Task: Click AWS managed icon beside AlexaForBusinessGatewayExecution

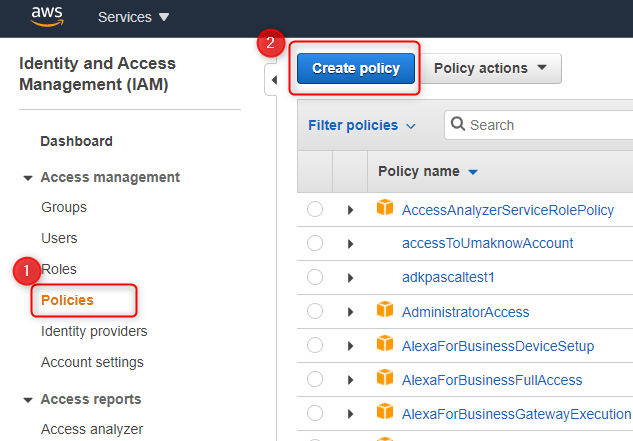Action: click(385, 411)
